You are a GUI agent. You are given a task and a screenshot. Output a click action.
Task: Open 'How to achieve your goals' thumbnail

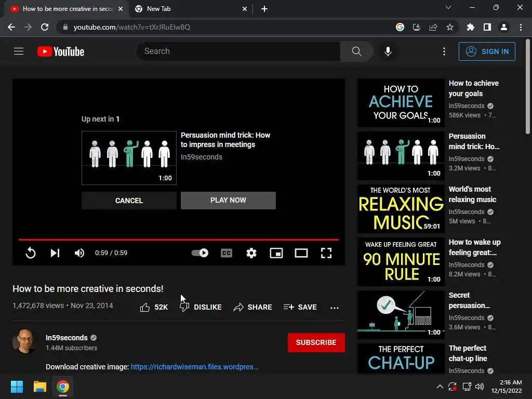[x=401, y=103]
